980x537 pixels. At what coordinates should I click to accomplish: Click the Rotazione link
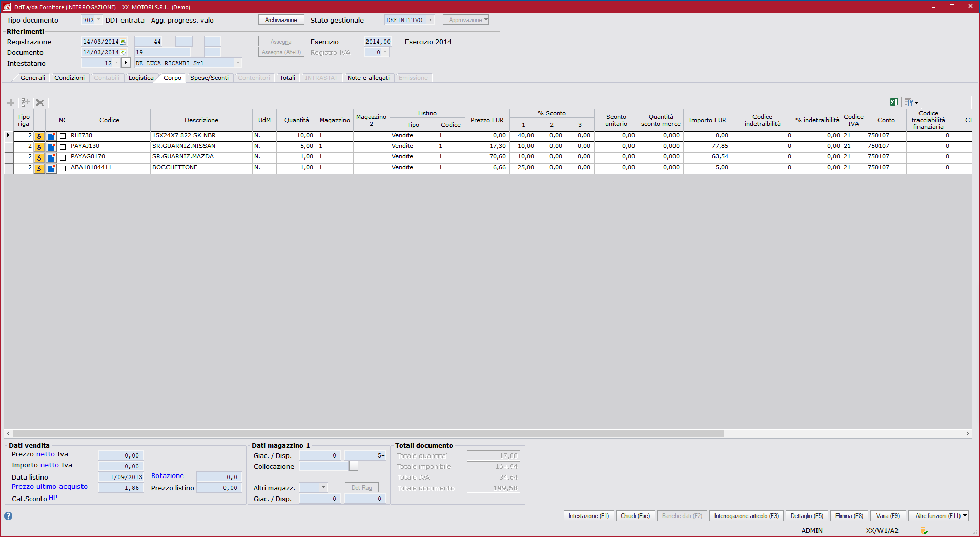168,476
